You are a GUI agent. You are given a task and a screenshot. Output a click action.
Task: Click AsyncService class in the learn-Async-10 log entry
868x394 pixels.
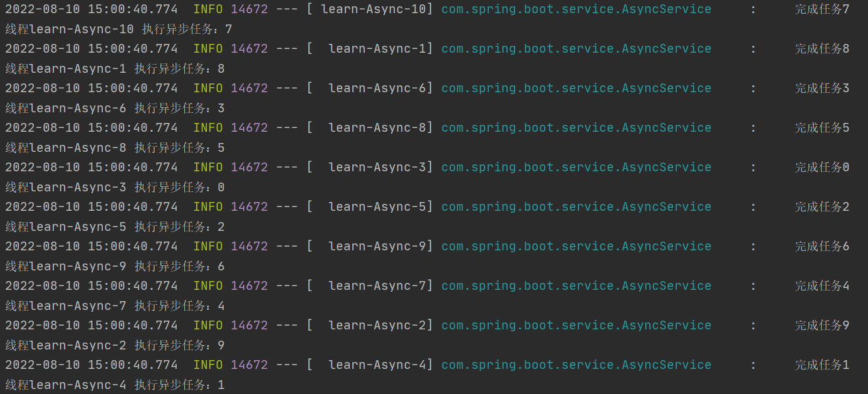pos(576,9)
